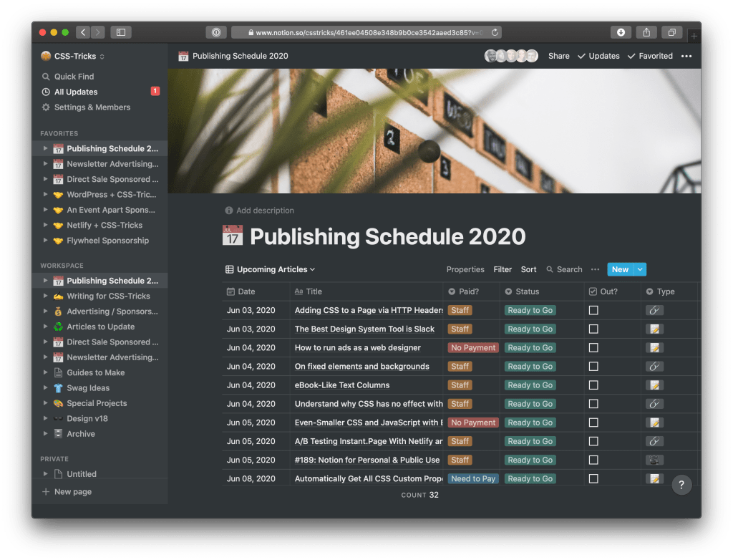
Task: Sort by the Date column header
Action: click(x=256, y=291)
